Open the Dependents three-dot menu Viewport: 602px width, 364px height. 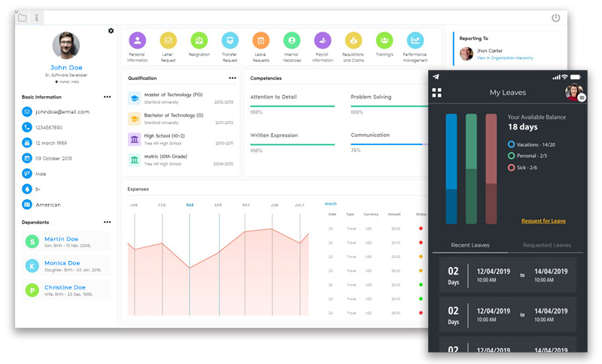coord(107,222)
